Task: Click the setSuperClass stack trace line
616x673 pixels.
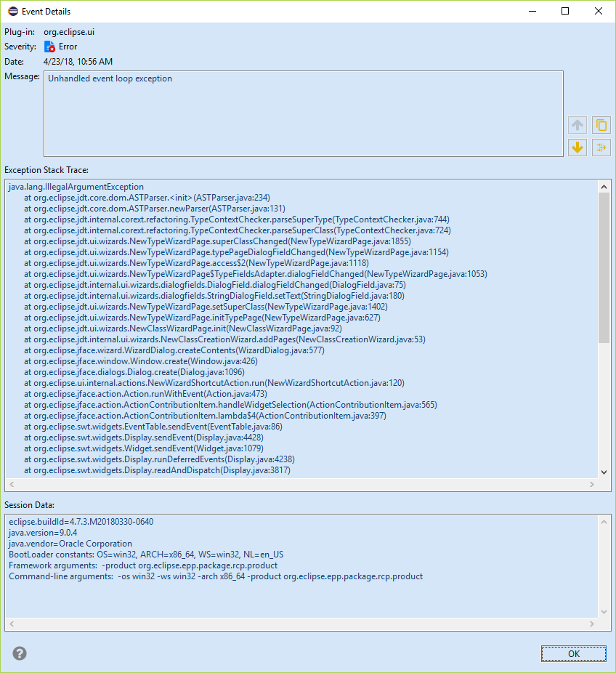Action: click(206, 307)
